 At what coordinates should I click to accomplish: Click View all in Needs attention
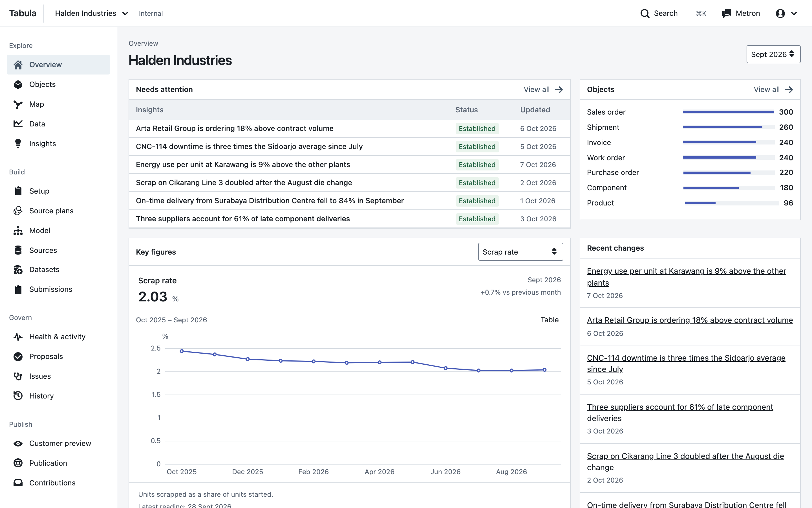point(543,89)
